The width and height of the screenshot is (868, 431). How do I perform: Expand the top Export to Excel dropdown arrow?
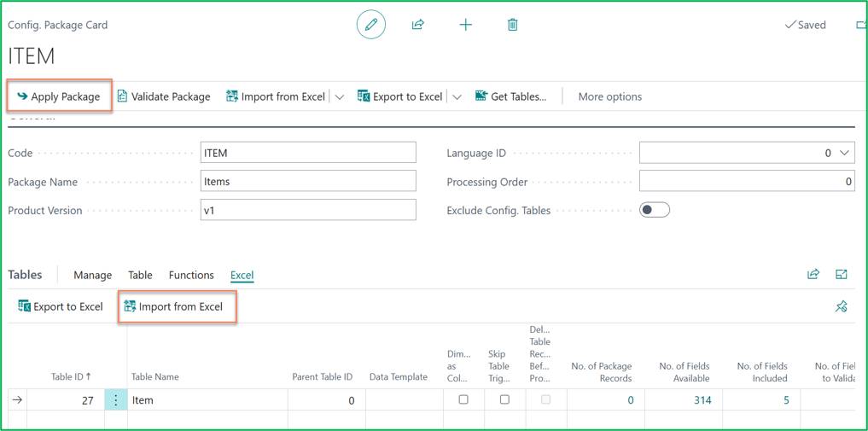457,96
